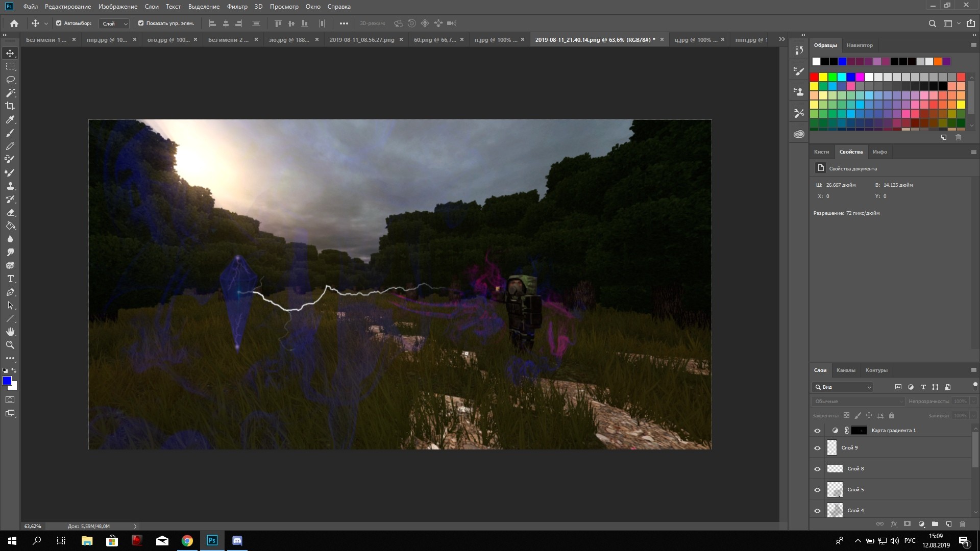The width and height of the screenshot is (980, 551).
Task: Switch to the Каналы tab
Action: (846, 370)
